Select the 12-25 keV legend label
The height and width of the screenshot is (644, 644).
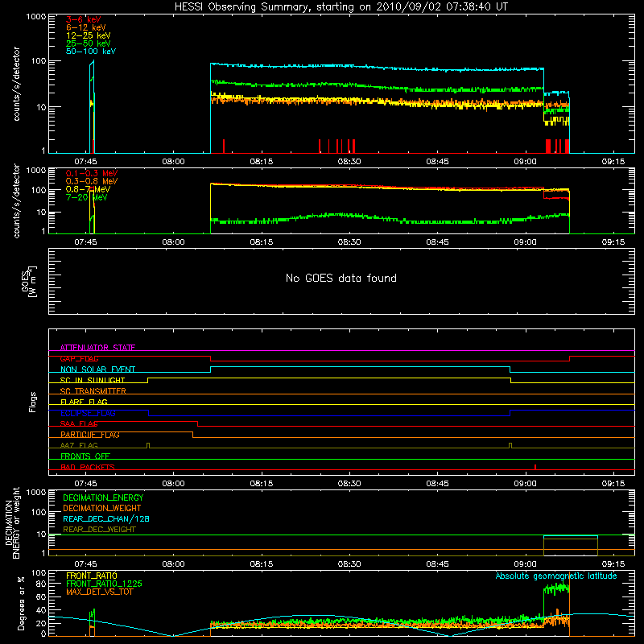89,35
